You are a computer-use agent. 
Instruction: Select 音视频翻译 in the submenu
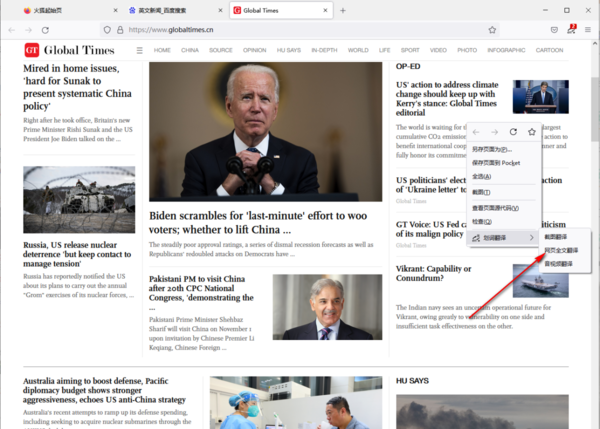565,264
